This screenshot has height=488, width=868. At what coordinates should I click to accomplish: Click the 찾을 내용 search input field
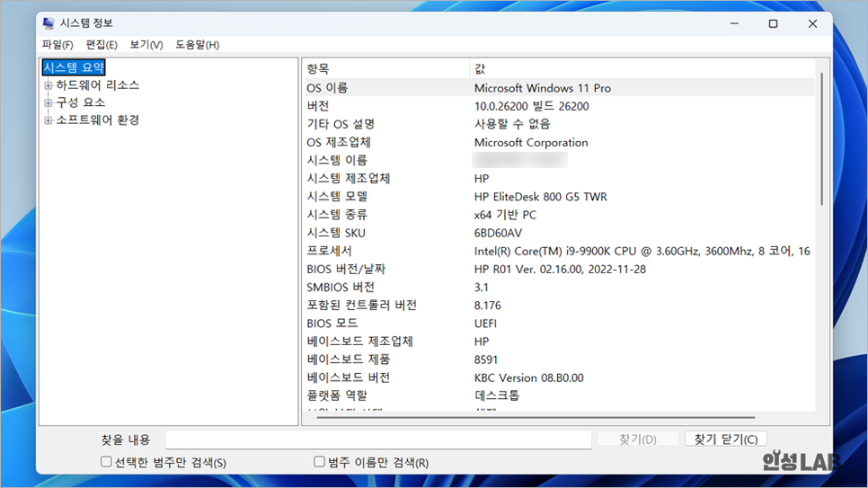(x=378, y=439)
